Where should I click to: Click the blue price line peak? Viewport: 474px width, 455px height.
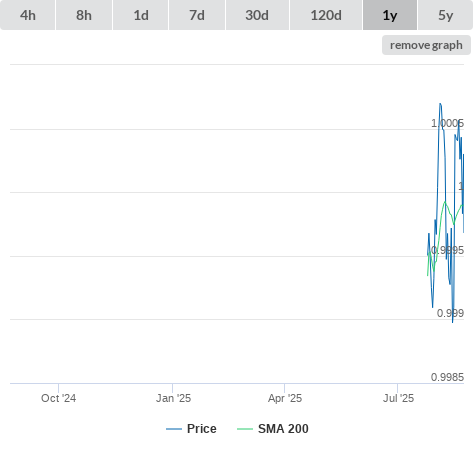tap(440, 104)
